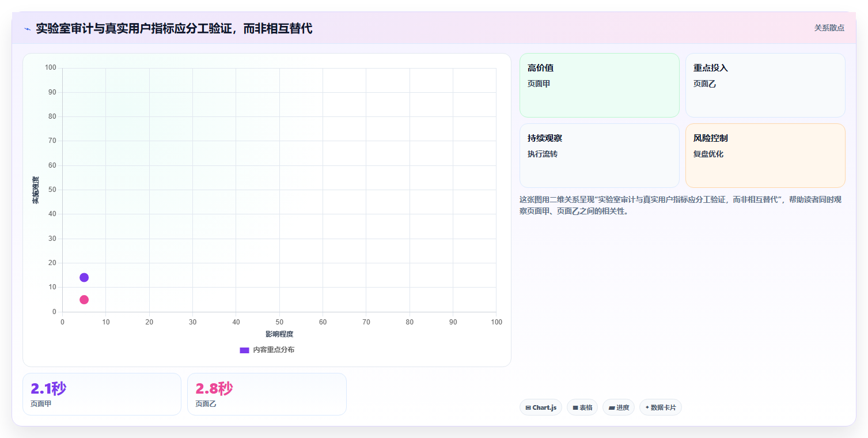Click the 进度 tag
The image size is (868, 438).
point(619,407)
